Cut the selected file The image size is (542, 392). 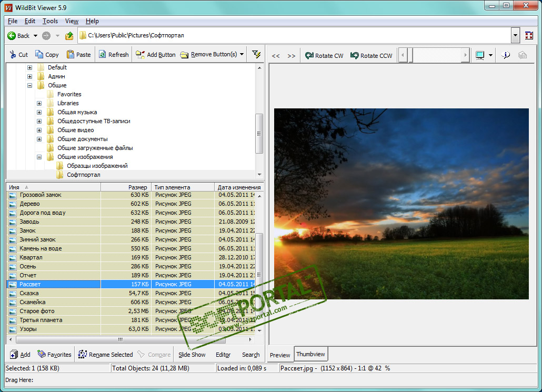tap(18, 55)
